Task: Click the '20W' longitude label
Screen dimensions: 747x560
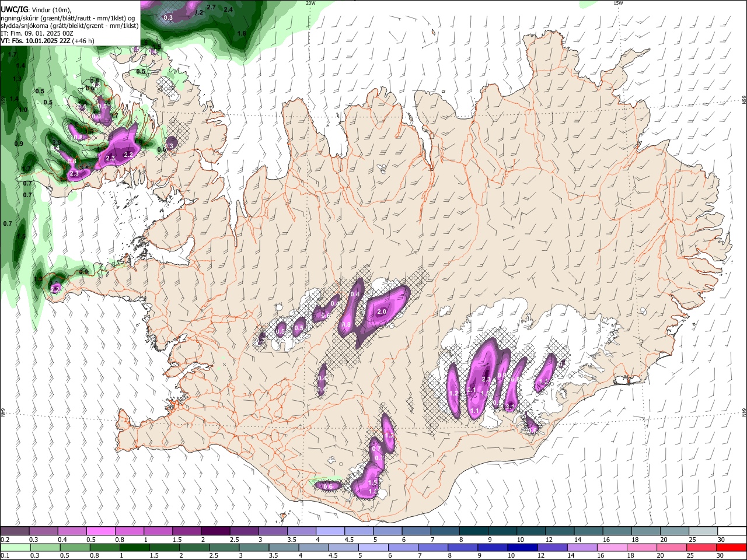Action: (x=310, y=3)
